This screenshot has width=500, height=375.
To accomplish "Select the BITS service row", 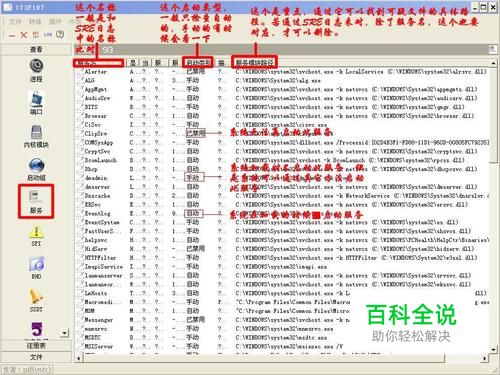I will point(282,107).
